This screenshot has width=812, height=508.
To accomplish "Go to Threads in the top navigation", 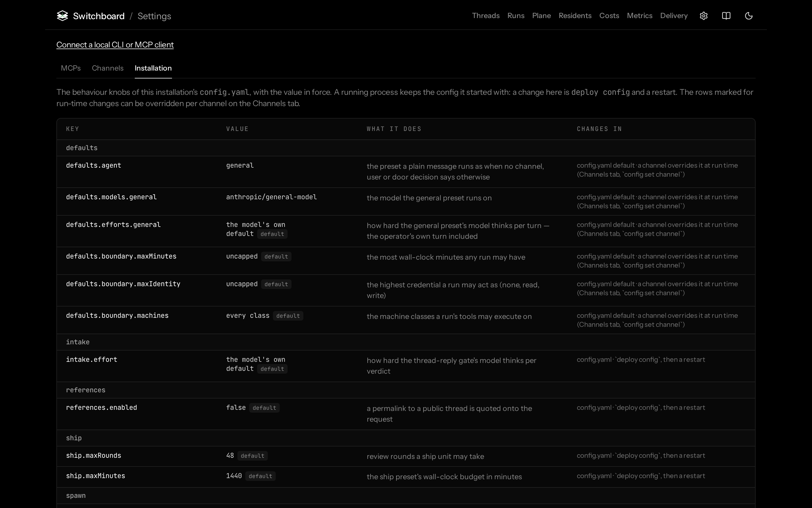I will point(486,16).
